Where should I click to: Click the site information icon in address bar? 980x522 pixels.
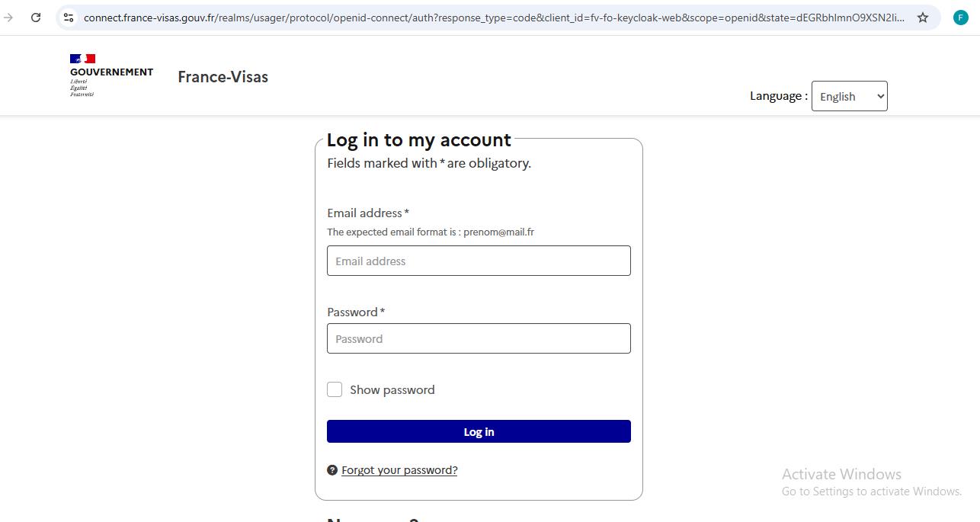(69, 17)
